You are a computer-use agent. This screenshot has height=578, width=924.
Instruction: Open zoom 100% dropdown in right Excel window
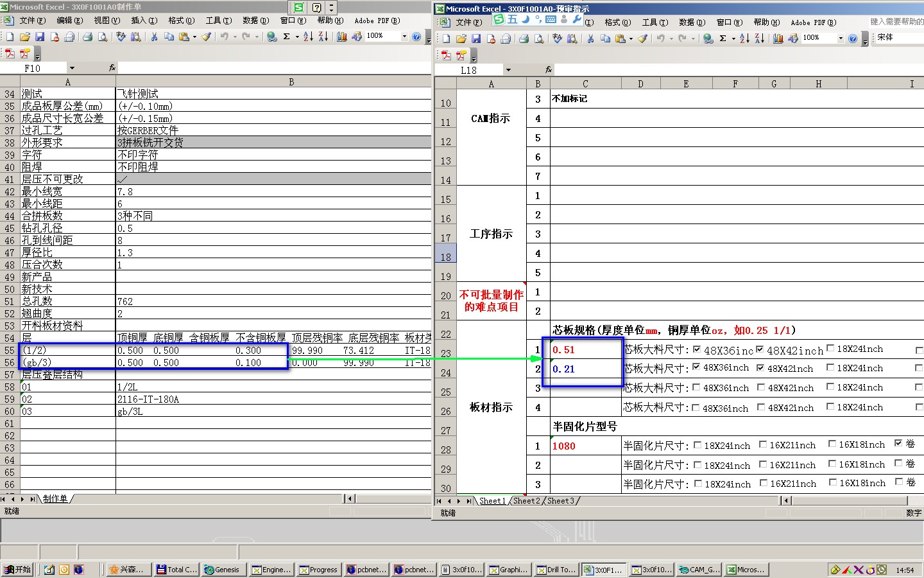click(x=841, y=39)
